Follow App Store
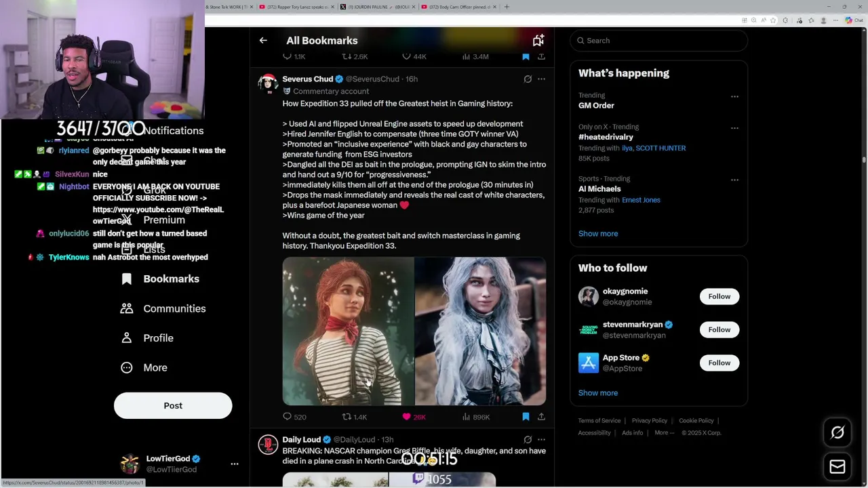This screenshot has width=868, height=488. click(719, 363)
